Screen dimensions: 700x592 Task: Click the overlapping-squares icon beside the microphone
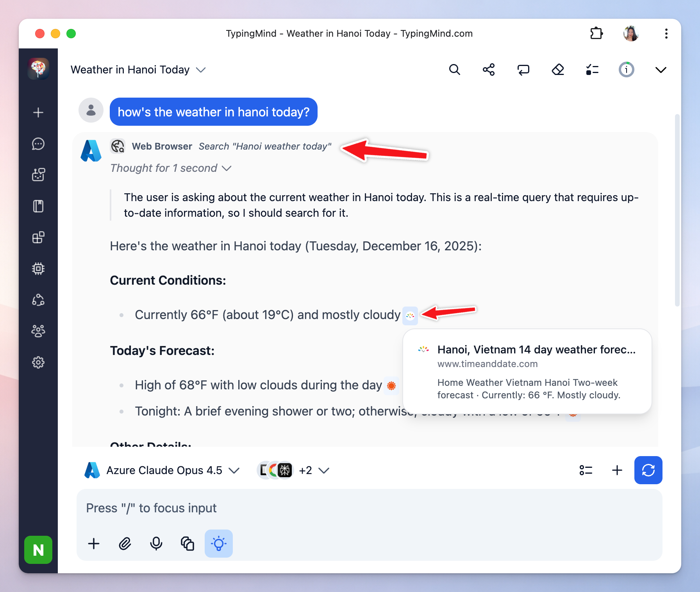tap(187, 544)
